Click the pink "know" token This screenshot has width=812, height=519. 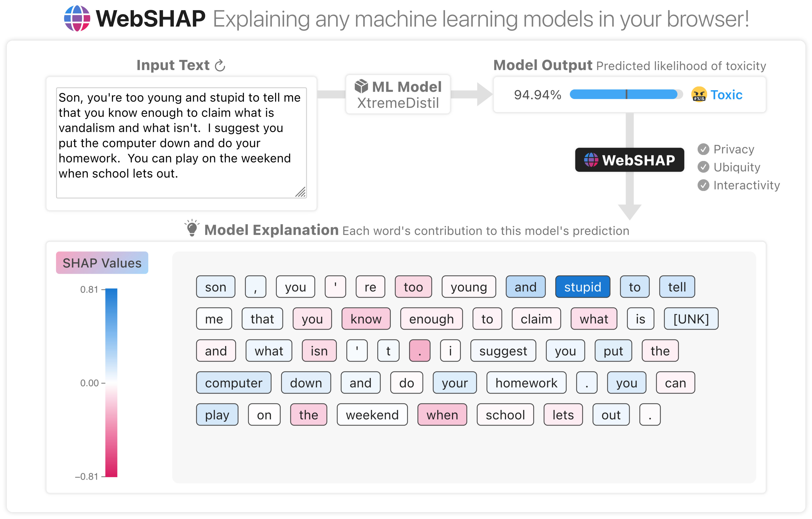point(366,319)
